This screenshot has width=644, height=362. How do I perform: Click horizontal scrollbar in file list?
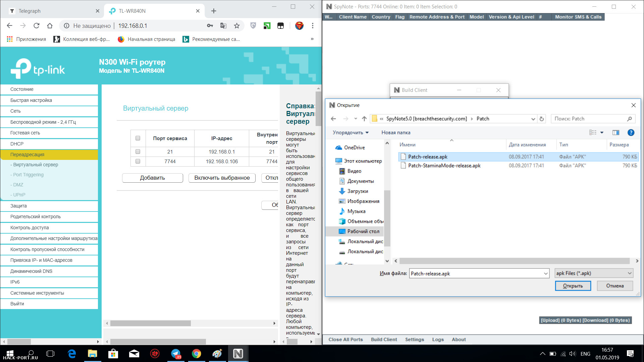515,261
